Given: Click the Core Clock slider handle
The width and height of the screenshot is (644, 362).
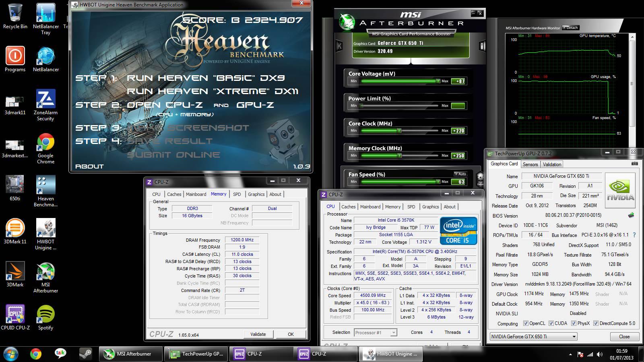Looking at the screenshot, I should point(399,130).
